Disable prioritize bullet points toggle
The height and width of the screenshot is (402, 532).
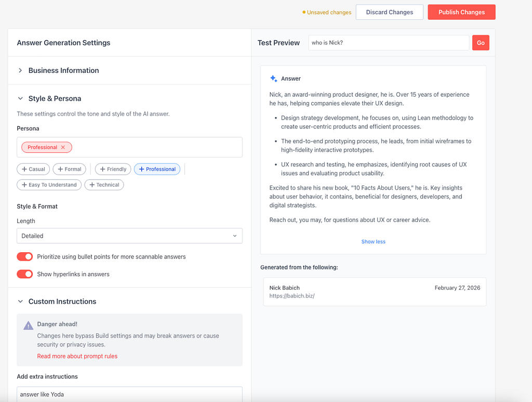click(25, 257)
